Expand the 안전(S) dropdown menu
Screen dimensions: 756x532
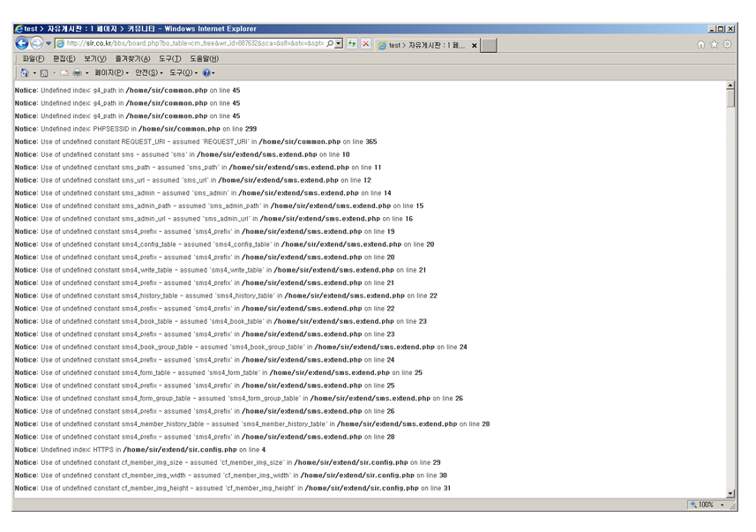click(x=148, y=72)
